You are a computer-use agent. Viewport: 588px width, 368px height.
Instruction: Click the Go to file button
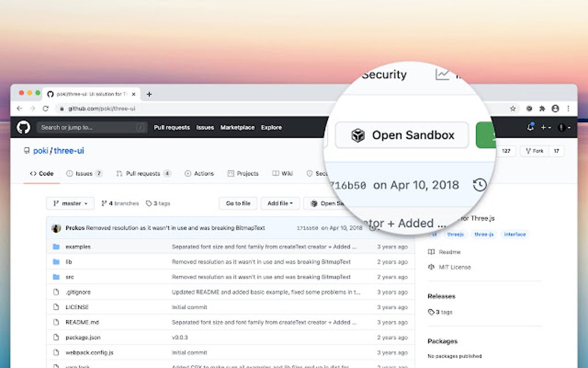pos(238,203)
